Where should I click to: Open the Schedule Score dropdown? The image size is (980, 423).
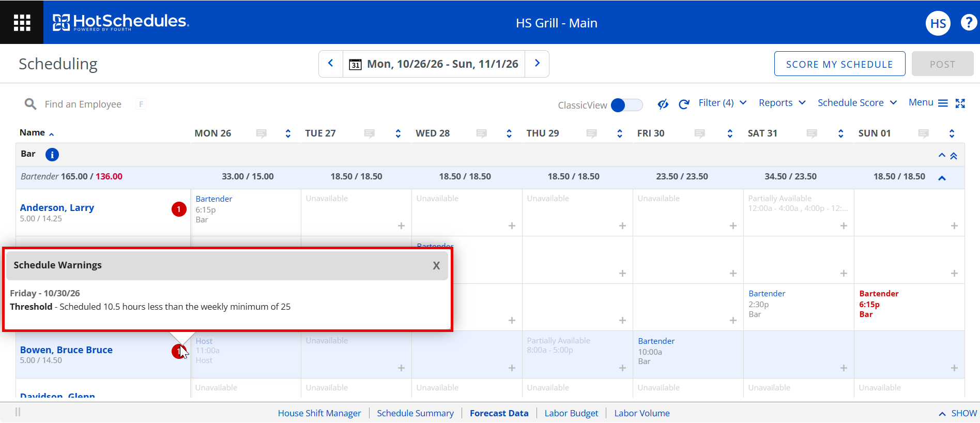coord(857,103)
